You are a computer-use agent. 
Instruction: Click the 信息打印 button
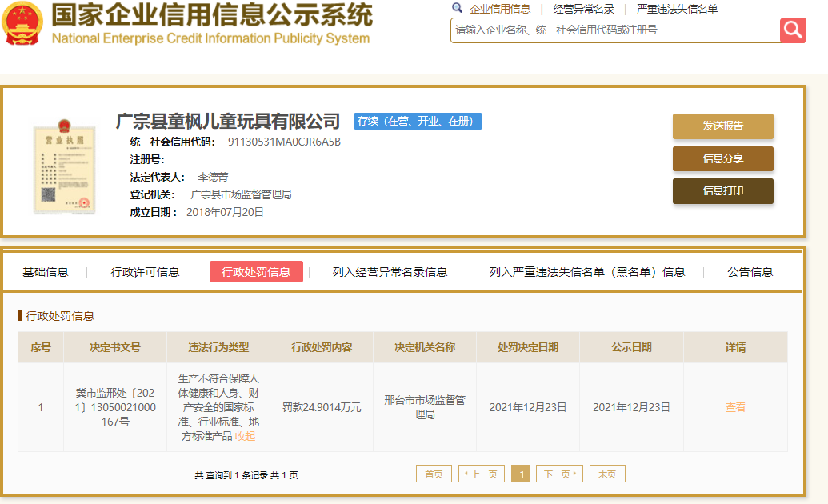point(723,190)
